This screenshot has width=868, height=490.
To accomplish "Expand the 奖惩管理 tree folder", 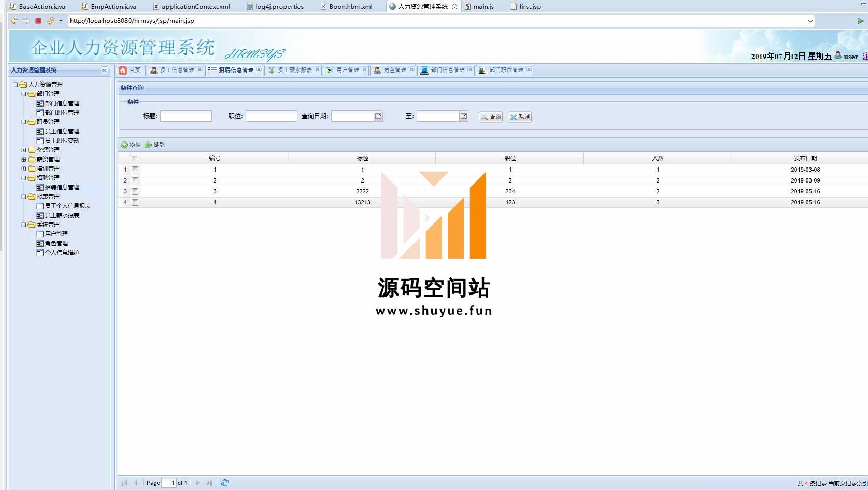I will click(x=24, y=150).
